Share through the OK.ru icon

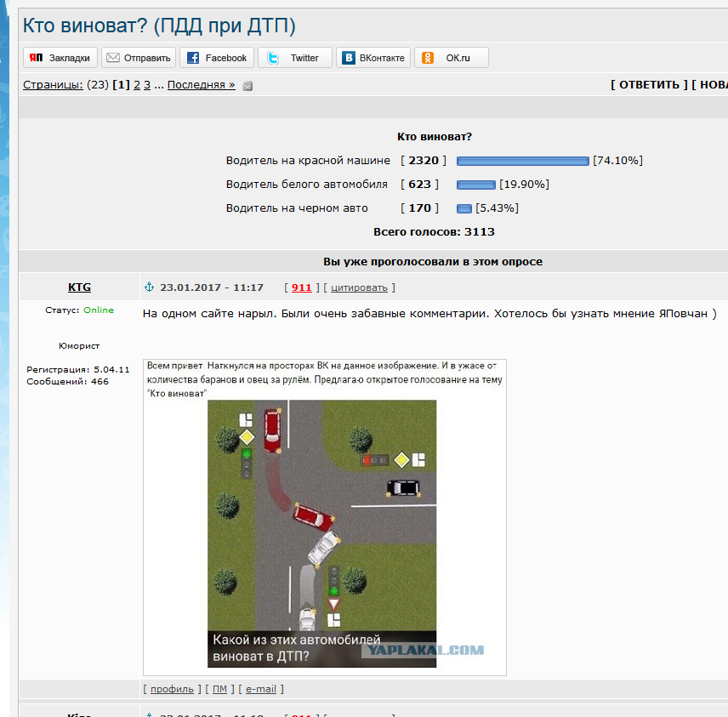pyautogui.click(x=428, y=58)
